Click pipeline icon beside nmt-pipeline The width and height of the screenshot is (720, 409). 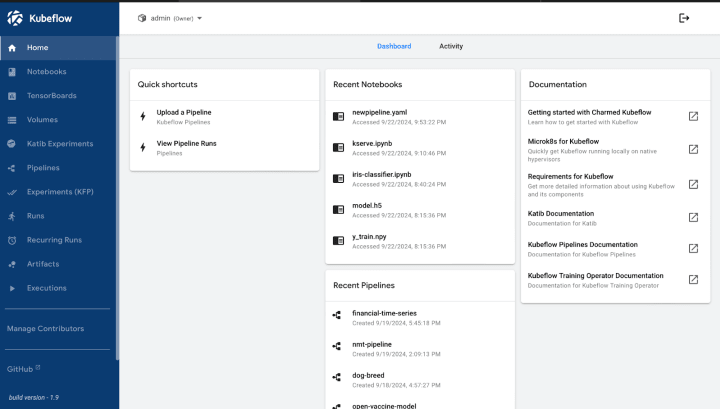pos(337,346)
